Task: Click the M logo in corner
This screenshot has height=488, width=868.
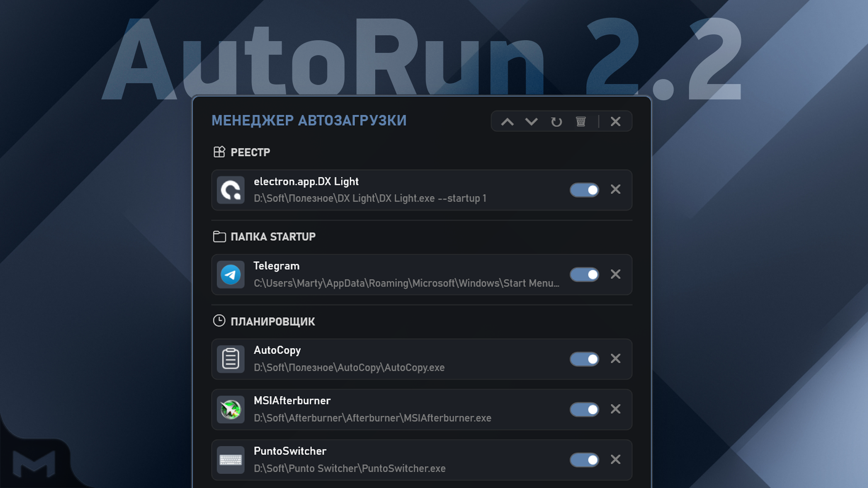Action: pyautogui.click(x=34, y=464)
